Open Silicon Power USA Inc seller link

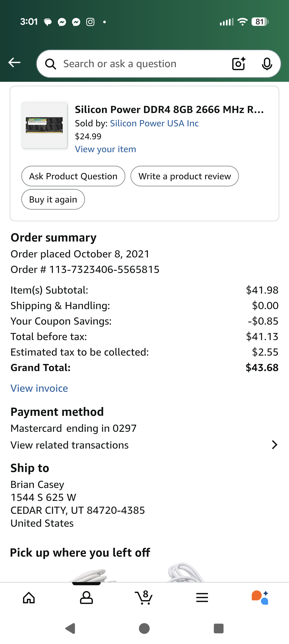[154, 123]
